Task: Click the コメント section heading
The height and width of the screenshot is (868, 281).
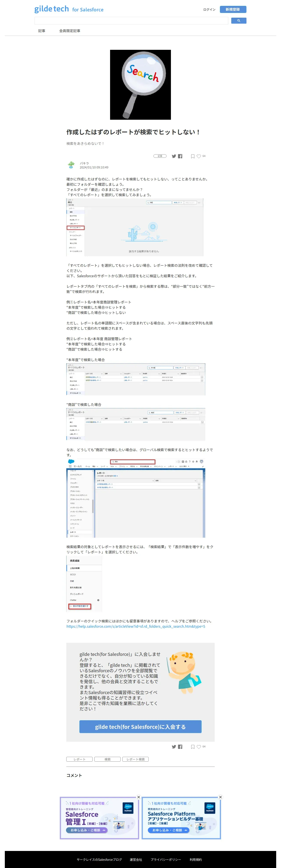Action: [x=74, y=775]
